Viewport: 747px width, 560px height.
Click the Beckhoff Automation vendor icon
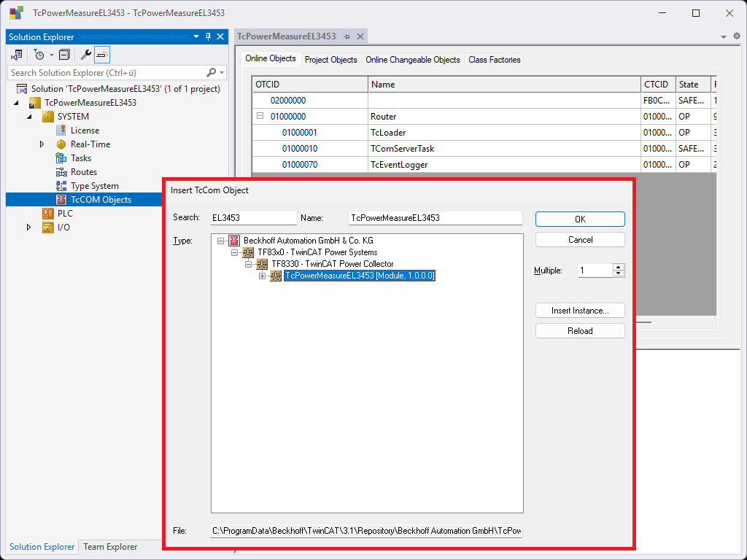[x=234, y=241]
